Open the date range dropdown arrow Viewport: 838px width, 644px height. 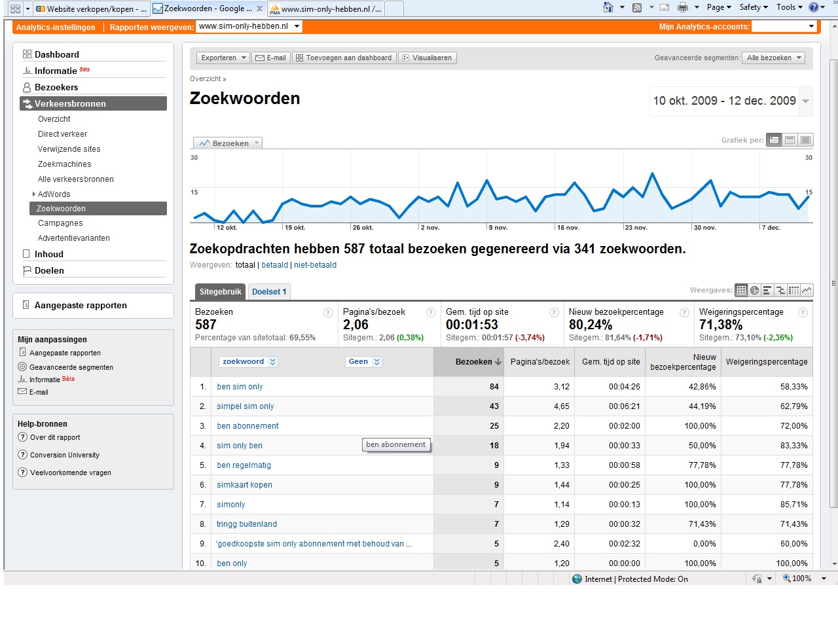point(806,101)
